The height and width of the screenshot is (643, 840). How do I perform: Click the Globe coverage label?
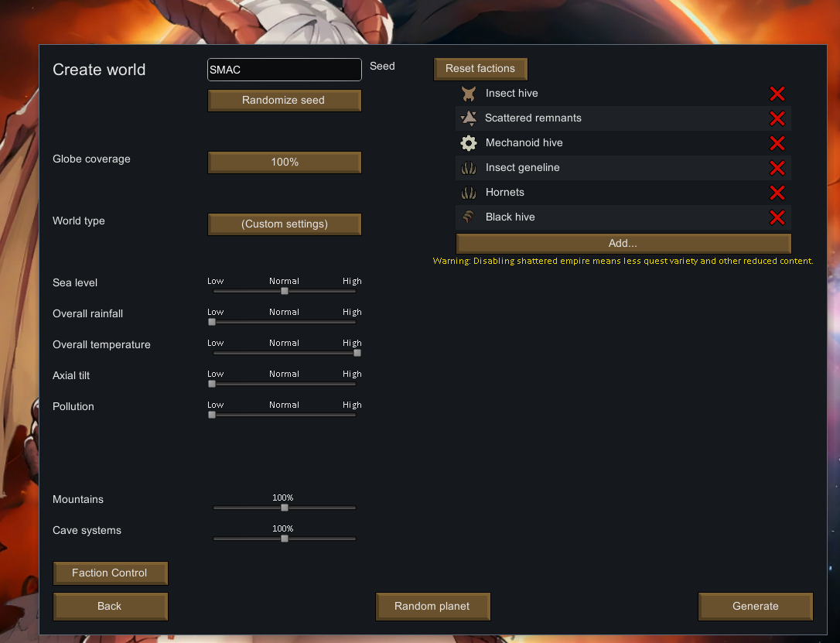pos(91,159)
